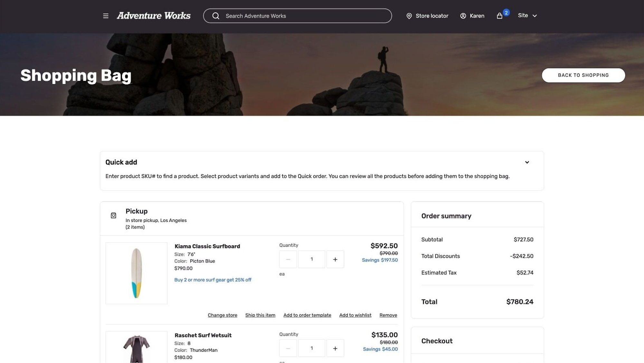Click the shopping bag icon with badge
This screenshot has width=644, height=363.
click(x=500, y=15)
